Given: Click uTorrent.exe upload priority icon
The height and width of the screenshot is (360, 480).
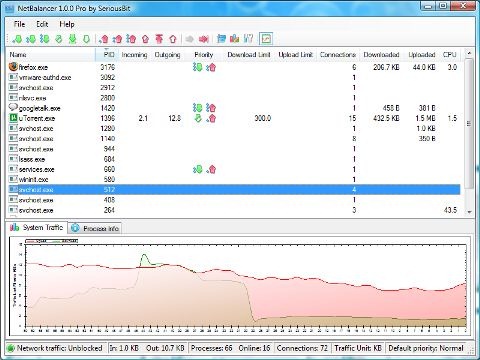Looking at the screenshot, I should click(211, 118).
